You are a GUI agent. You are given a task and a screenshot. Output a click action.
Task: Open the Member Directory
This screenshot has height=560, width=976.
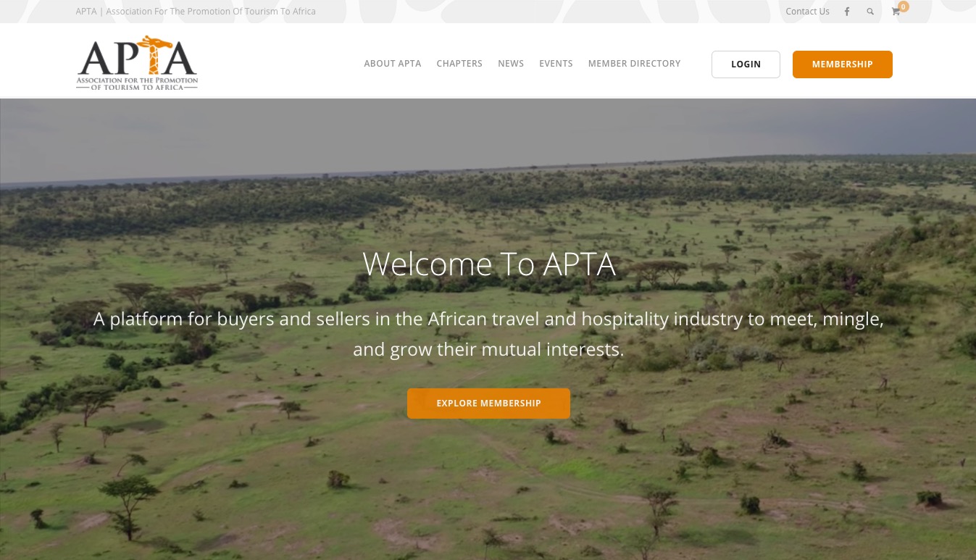(634, 64)
